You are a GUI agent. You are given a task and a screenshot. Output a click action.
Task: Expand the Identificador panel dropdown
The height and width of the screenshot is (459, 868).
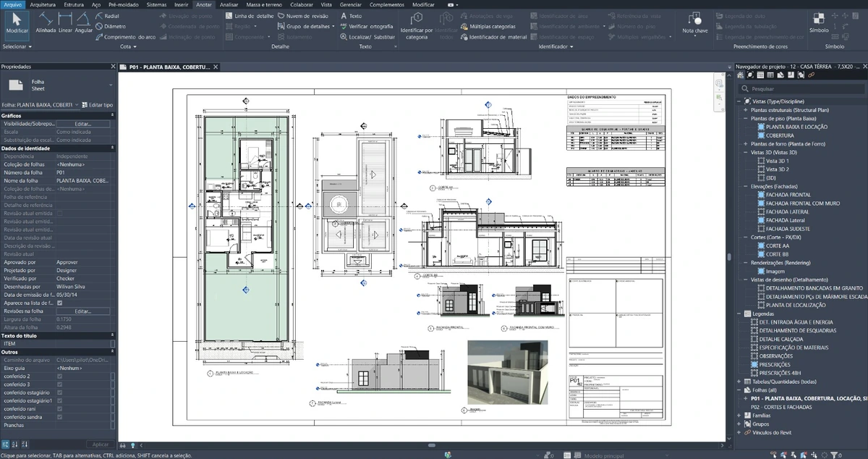556,46
